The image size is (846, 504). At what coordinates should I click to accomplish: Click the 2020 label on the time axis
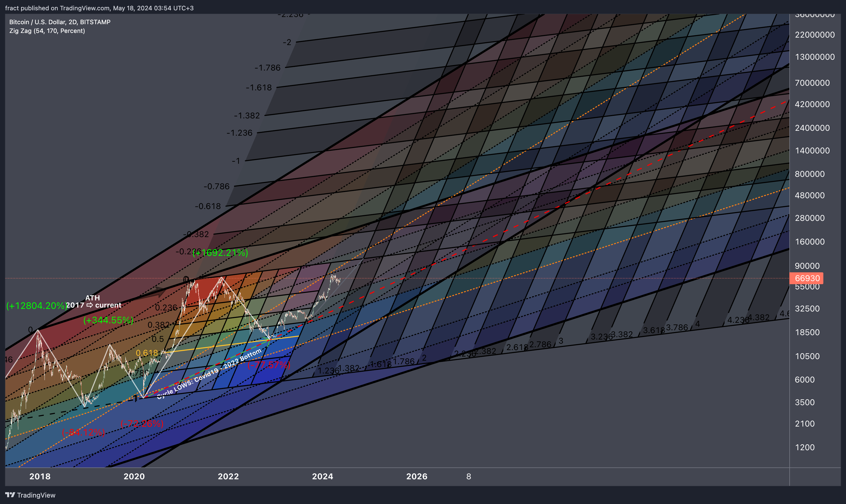click(x=134, y=476)
